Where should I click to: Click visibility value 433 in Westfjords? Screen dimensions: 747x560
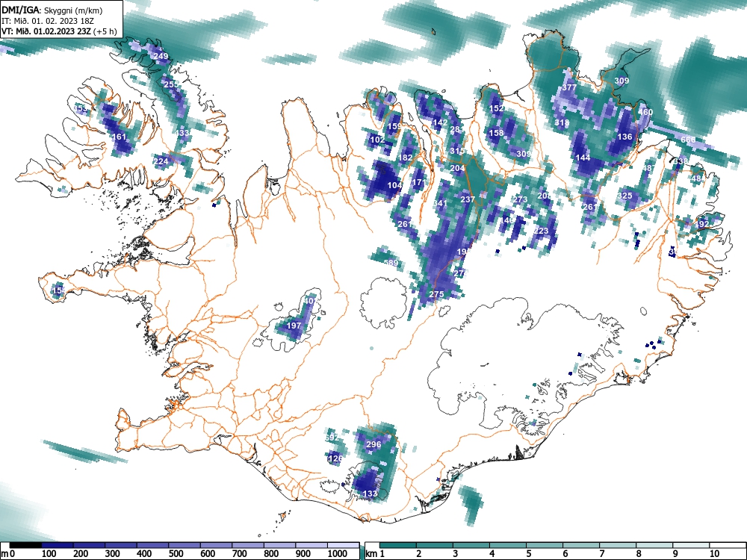pos(182,133)
